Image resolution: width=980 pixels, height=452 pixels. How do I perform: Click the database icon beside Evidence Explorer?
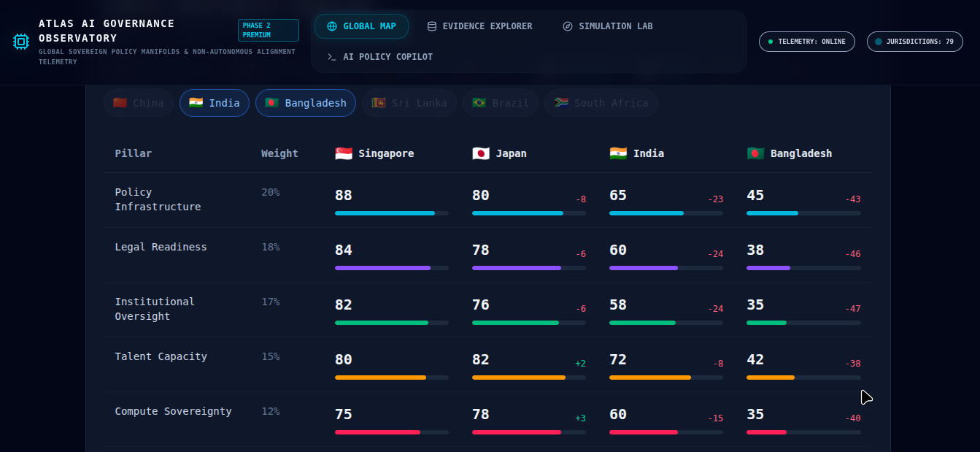pos(432,26)
